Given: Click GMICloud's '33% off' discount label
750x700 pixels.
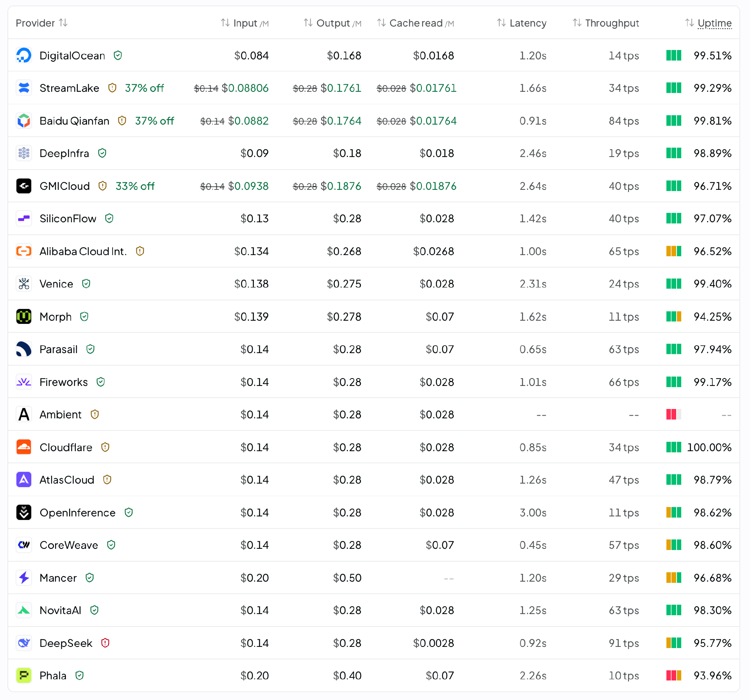Looking at the screenshot, I should tap(135, 186).
